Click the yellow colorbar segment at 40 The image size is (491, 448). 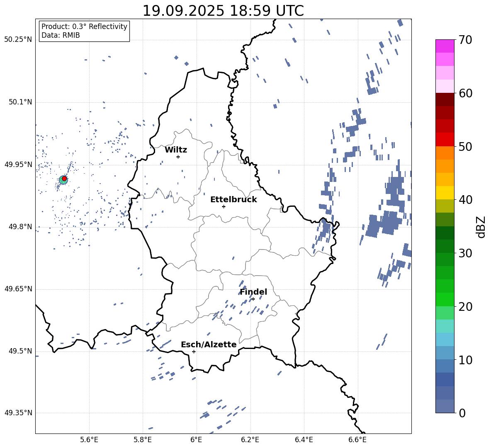[x=445, y=193]
